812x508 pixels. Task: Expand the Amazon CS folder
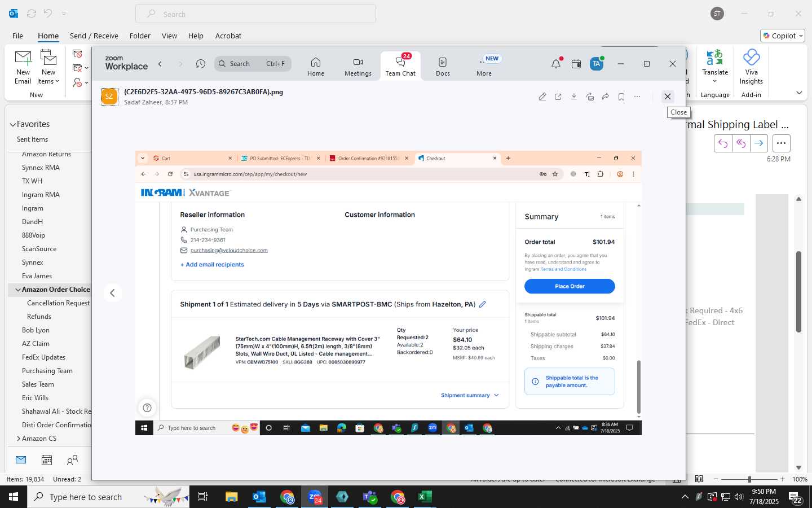point(19,439)
